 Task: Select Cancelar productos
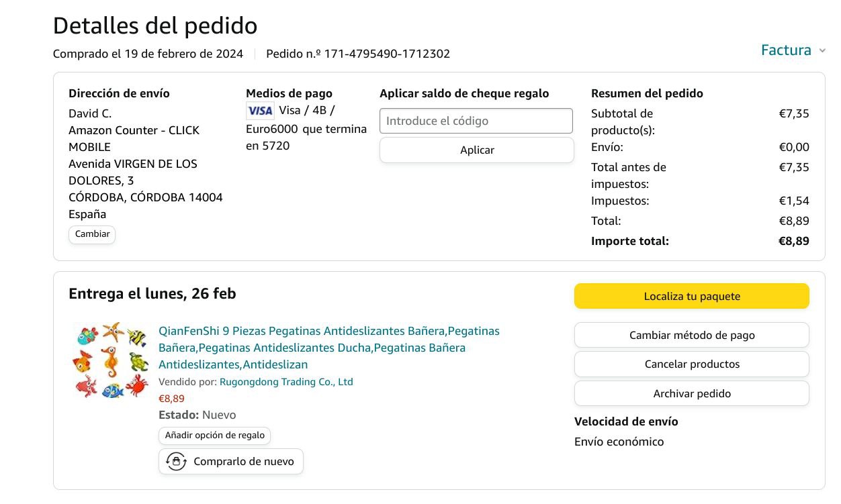(x=691, y=364)
